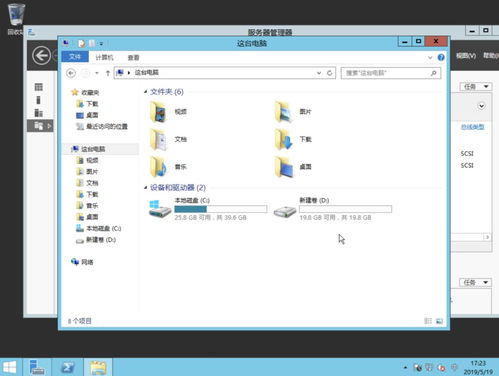Open the View ribbon tab
The width and height of the screenshot is (499, 376).
tap(133, 57)
